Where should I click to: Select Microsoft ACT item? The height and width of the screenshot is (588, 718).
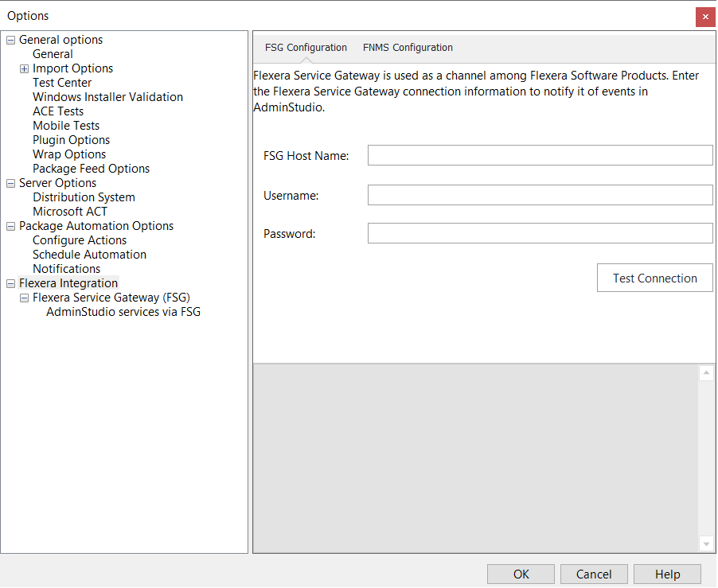(x=70, y=212)
